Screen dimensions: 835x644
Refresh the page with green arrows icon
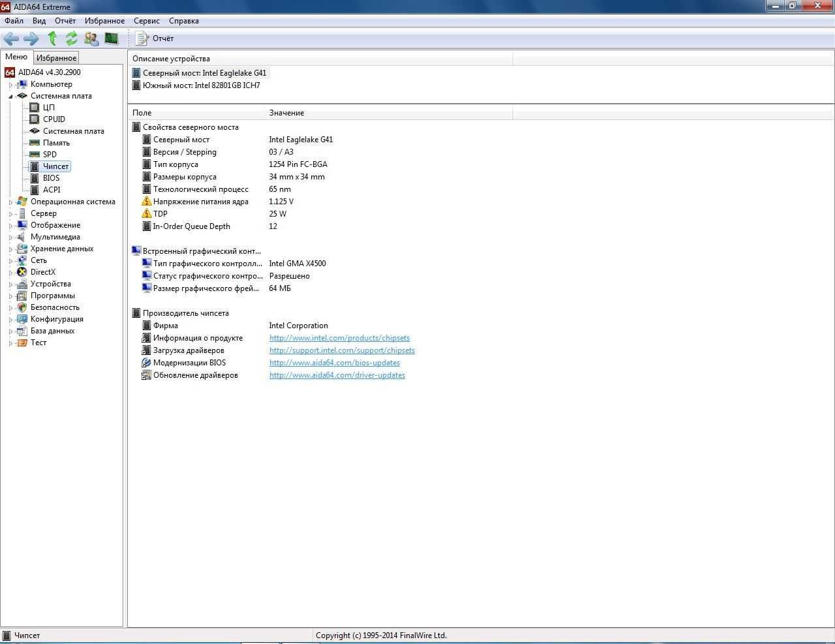71,38
